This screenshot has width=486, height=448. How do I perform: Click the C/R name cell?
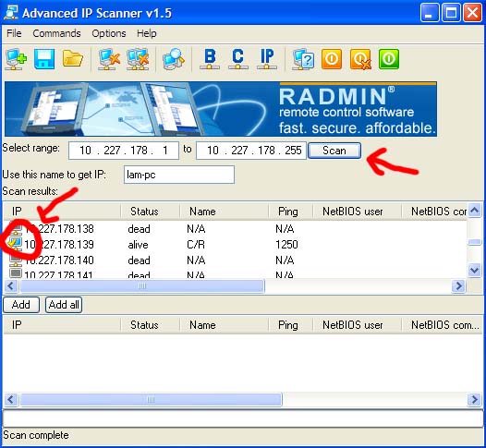[196, 245]
